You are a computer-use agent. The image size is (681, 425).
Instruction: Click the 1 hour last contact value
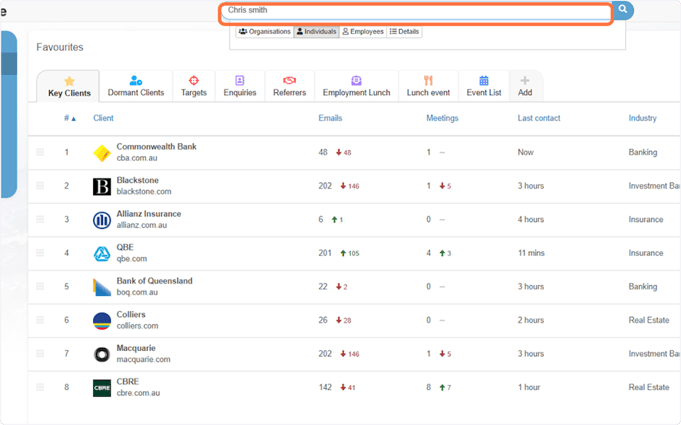click(x=529, y=387)
